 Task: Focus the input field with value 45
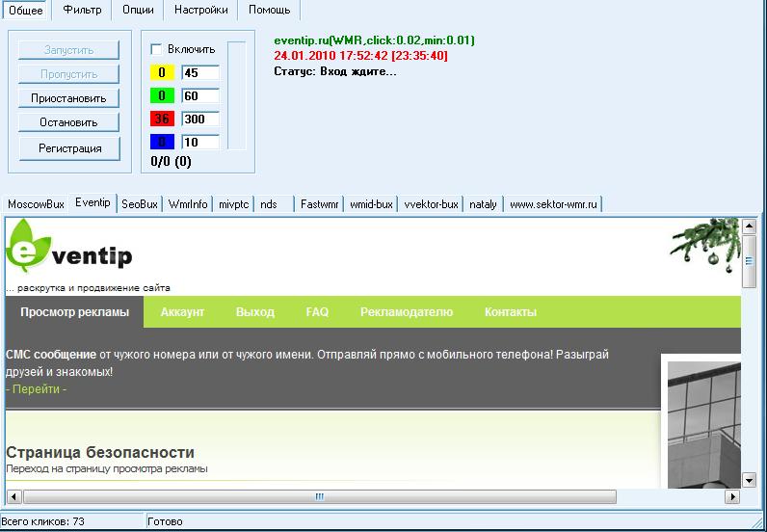[x=200, y=73]
